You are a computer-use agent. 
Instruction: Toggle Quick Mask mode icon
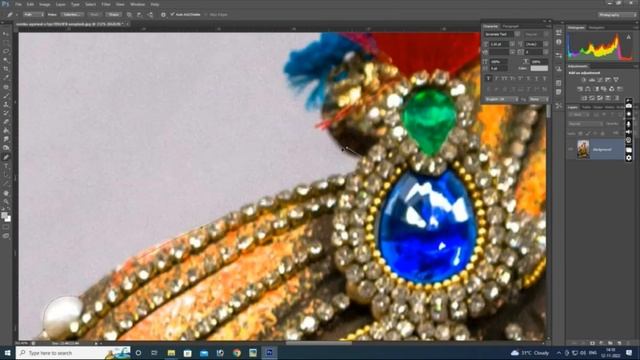[x=6, y=227]
